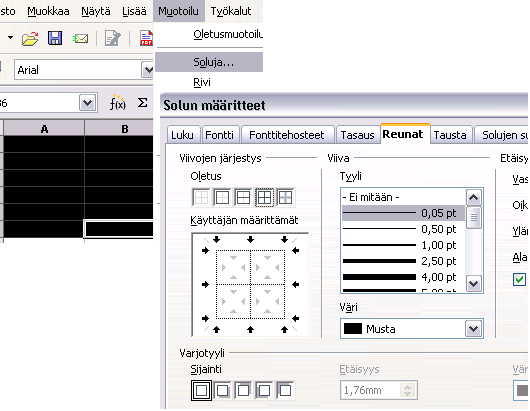Click the Export as PDF icon
The height and width of the screenshot is (411, 530).
click(x=147, y=38)
